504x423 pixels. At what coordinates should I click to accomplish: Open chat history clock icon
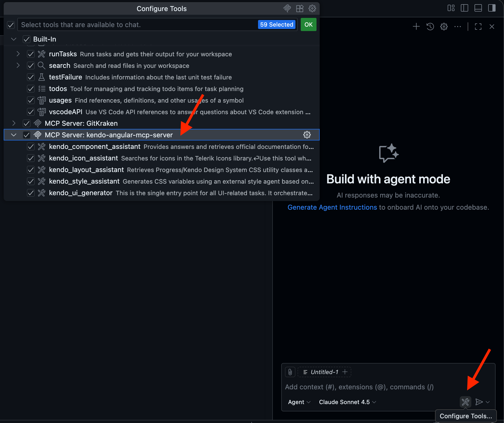[430, 27]
